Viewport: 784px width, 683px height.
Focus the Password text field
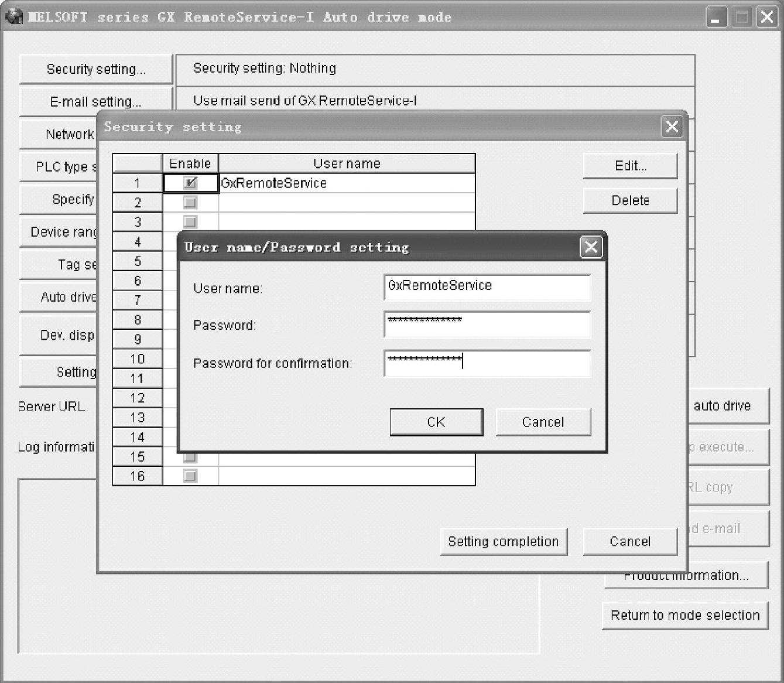487,324
